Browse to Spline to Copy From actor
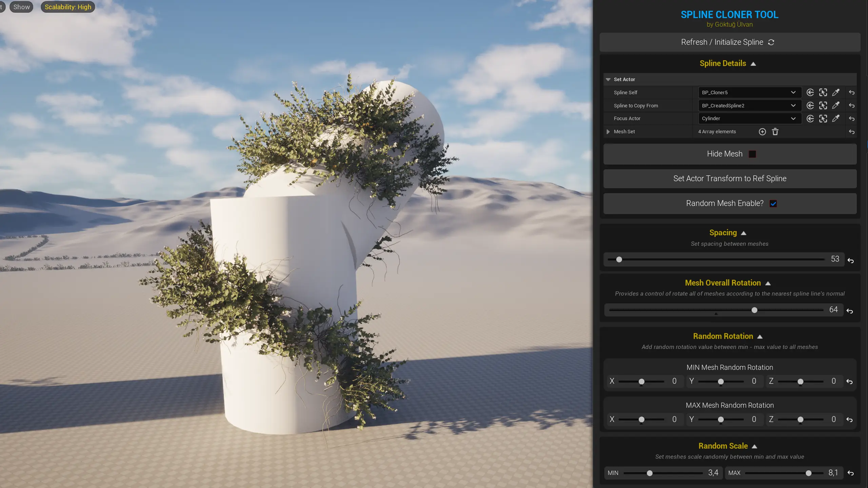The width and height of the screenshot is (868, 488). 823,105
